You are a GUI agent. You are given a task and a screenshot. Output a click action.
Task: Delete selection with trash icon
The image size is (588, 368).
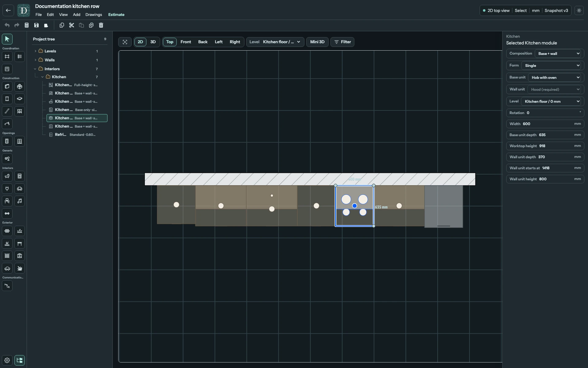[x=101, y=25]
